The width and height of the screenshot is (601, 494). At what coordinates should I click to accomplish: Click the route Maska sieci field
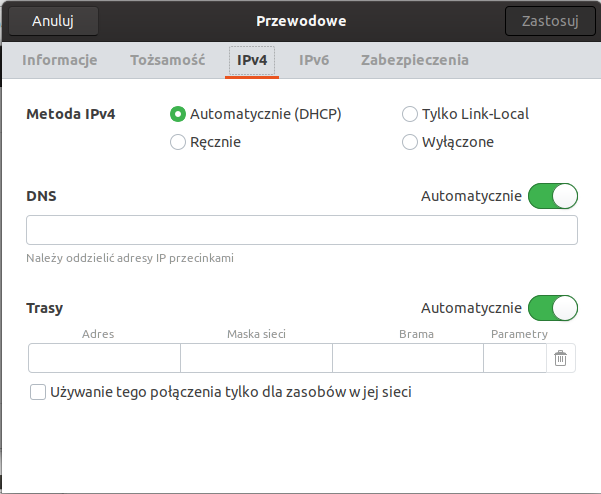256,358
